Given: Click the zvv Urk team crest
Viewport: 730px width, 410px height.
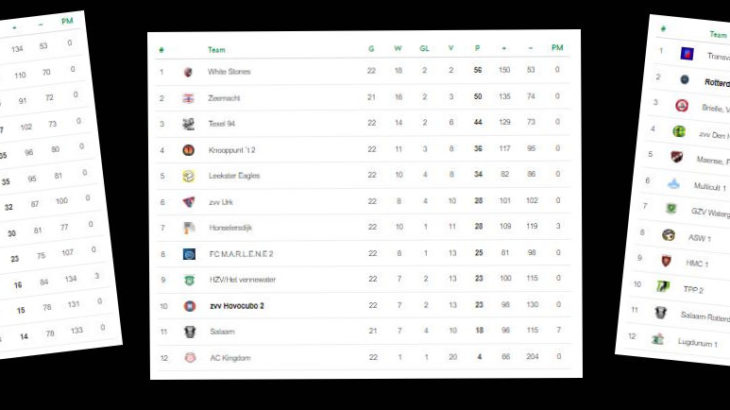Looking at the screenshot, I should click(189, 202).
